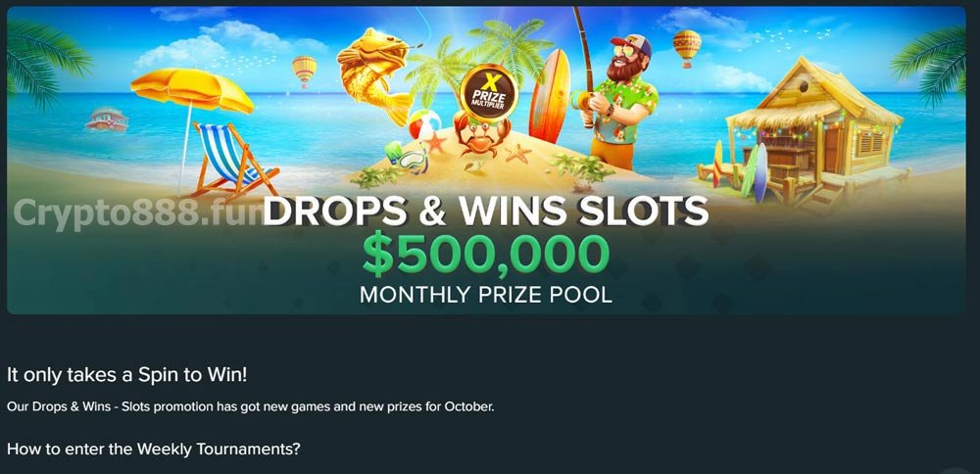Click the striped blue beach chair
The height and width of the screenshot is (474, 980).
click(x=232, y=162)
